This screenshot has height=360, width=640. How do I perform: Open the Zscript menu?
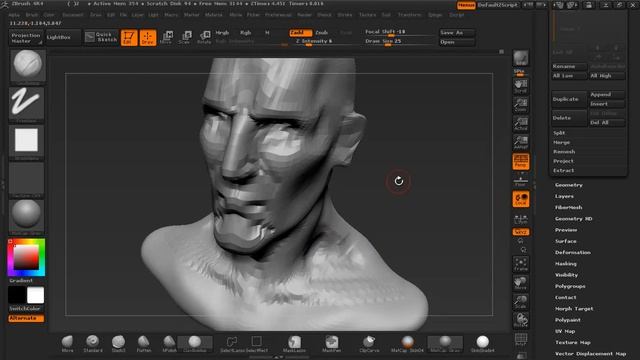(x=456, y=15)
